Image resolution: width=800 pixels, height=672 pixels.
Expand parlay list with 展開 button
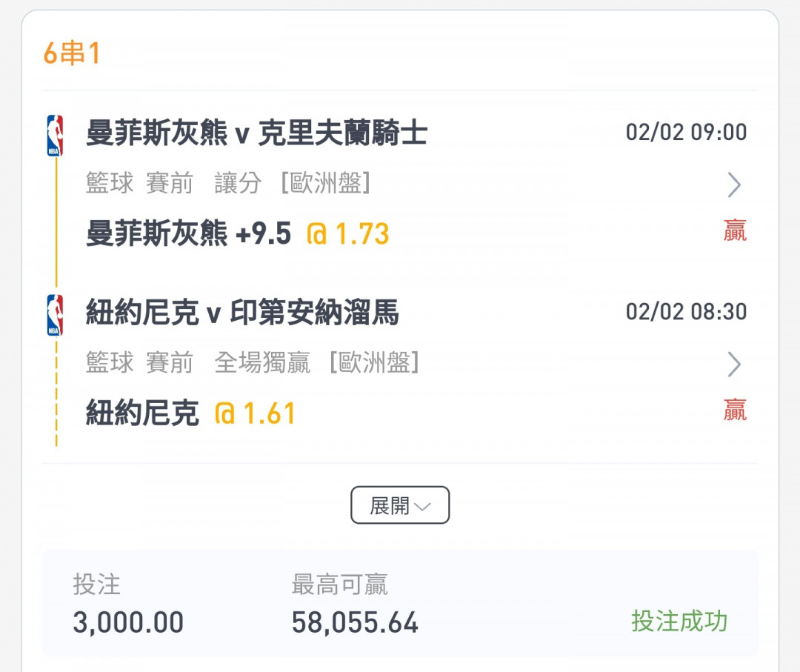click(400, 505)
